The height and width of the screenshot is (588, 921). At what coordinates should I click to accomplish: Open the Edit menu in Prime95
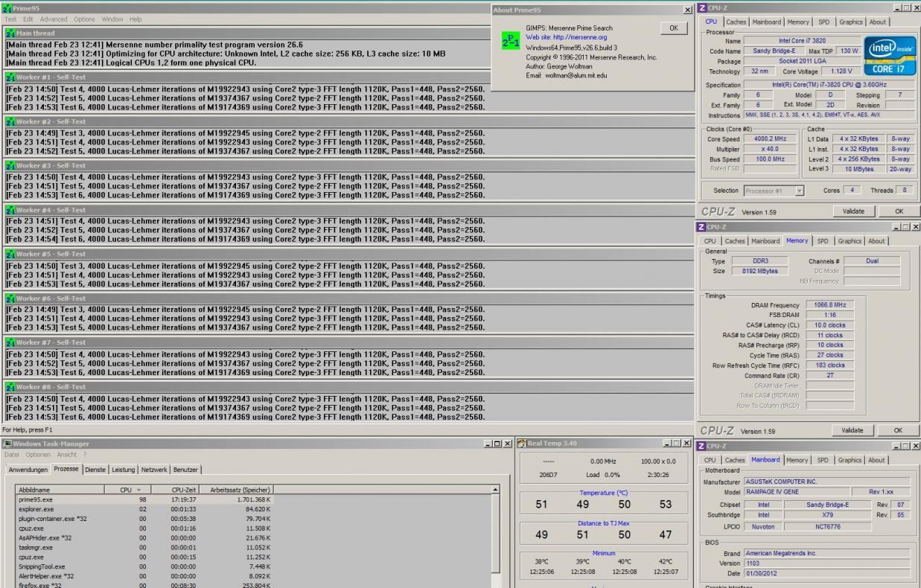[28, 19]
